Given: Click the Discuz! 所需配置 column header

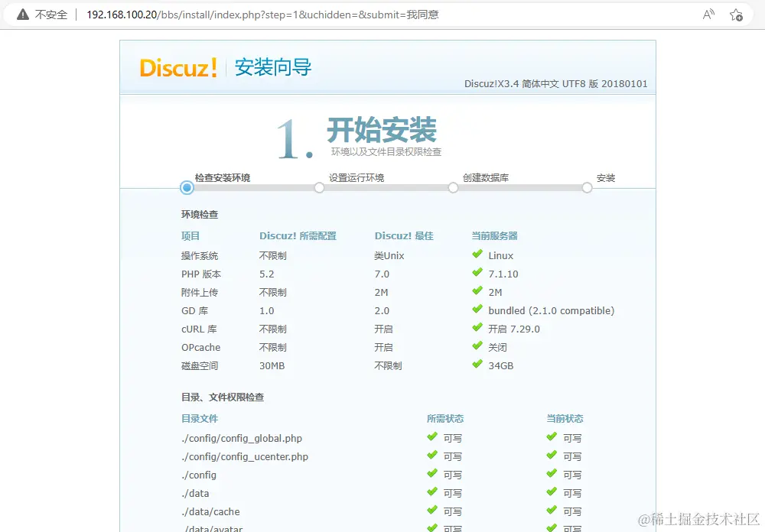Looking at the screenshot, I should (298, 236).
